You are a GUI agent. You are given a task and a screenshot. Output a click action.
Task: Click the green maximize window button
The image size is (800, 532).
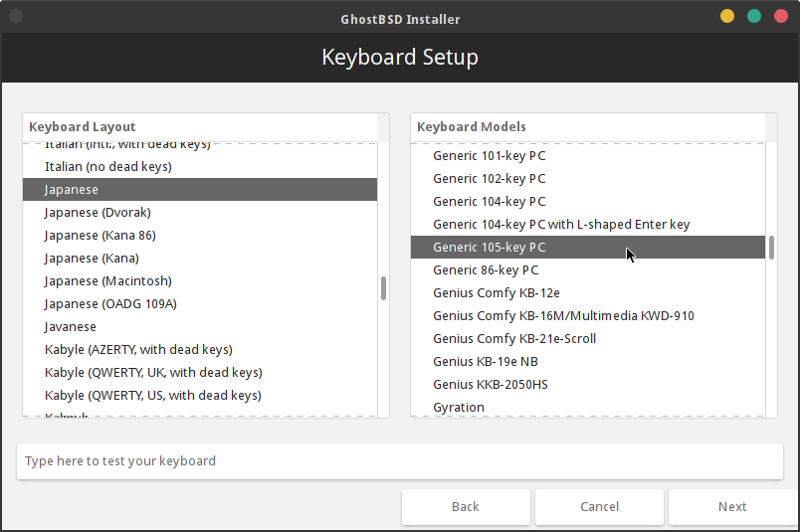pos(754,17)
